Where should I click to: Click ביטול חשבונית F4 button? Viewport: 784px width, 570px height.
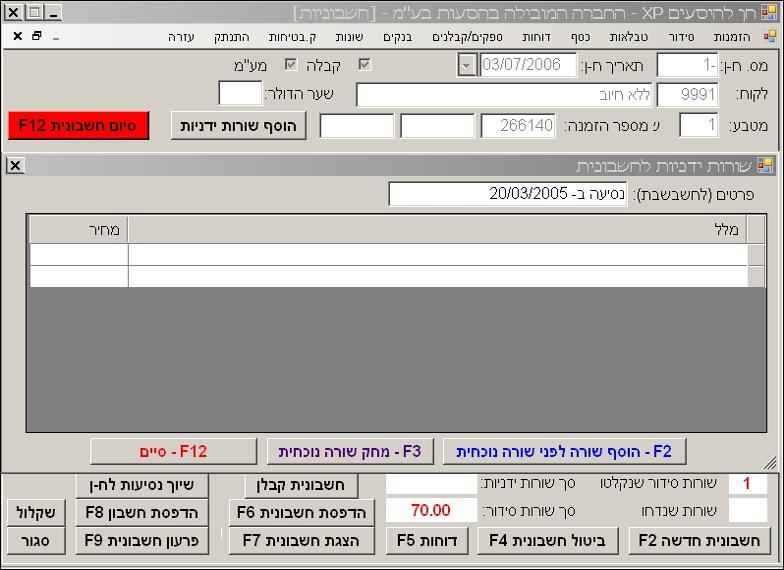[x=548, y=540]
